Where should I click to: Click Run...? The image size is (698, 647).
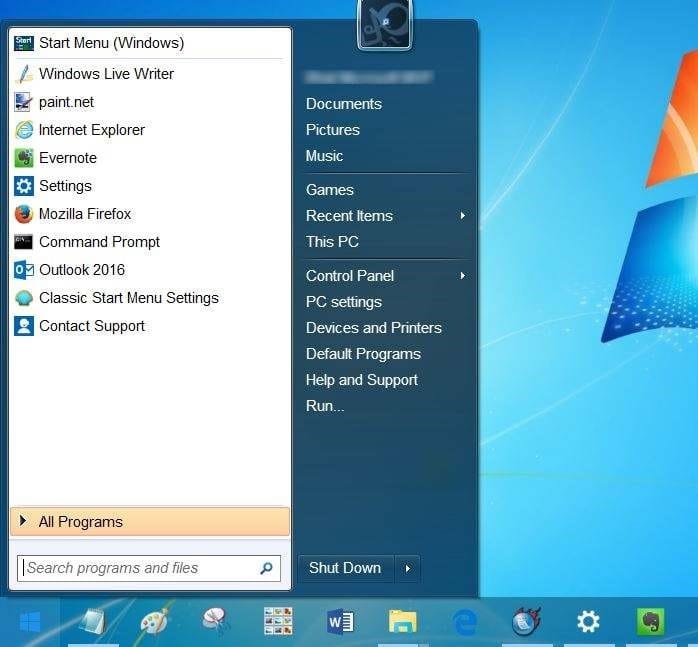(325, 406)
